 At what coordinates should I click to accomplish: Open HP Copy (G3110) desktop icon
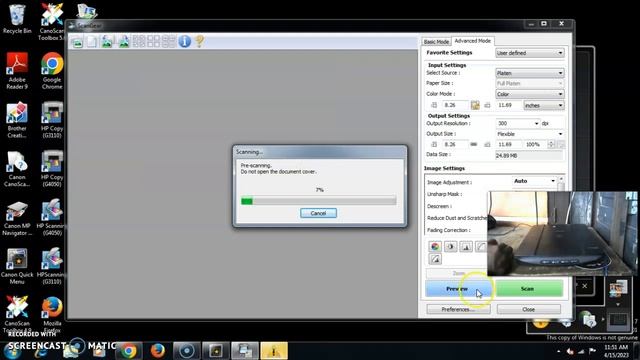point(52,120)
